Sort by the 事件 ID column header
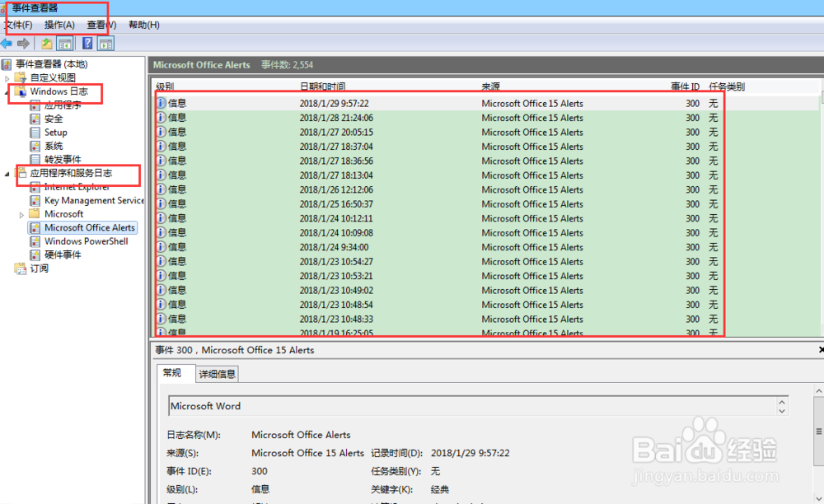This screenshot has height=504, width=824. click(x=686, y=86)
